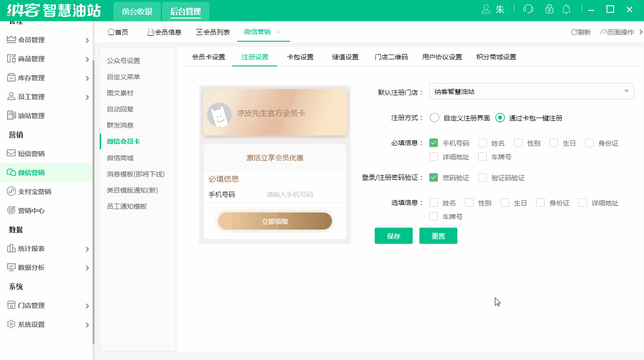Select the 自定义注册界面 radio button
This screenshot has width=644, height=360.
pyautogui.click(x=434, y=118)
